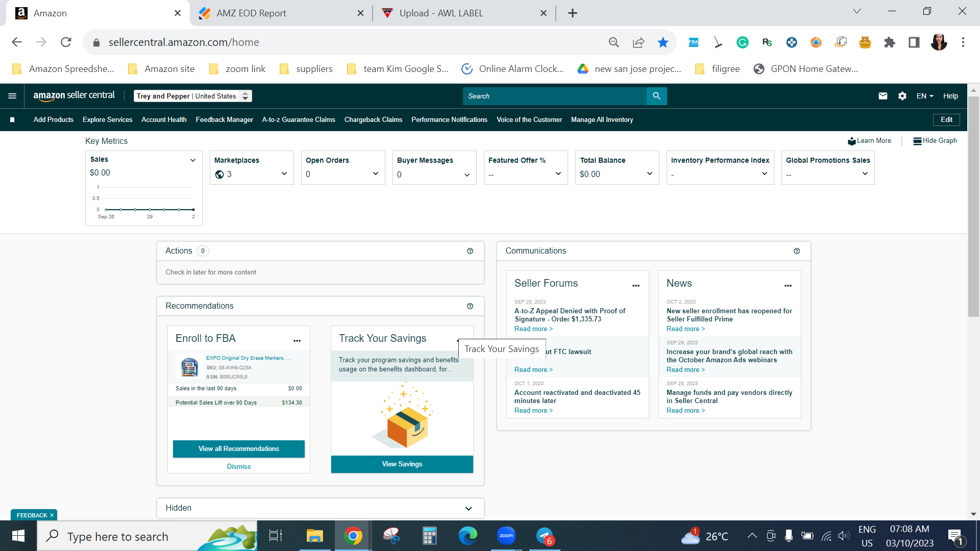Open Zoom from the taskbar

pos(506,536)
